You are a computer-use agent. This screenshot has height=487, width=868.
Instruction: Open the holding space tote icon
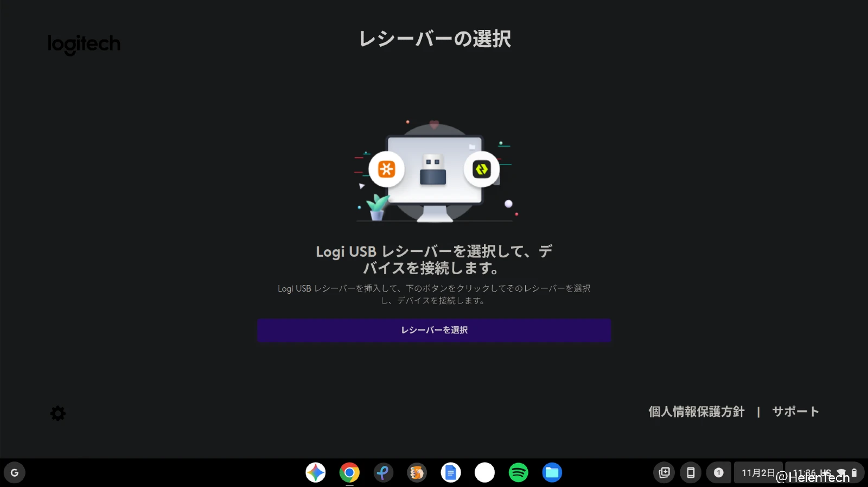click(664, 472)
